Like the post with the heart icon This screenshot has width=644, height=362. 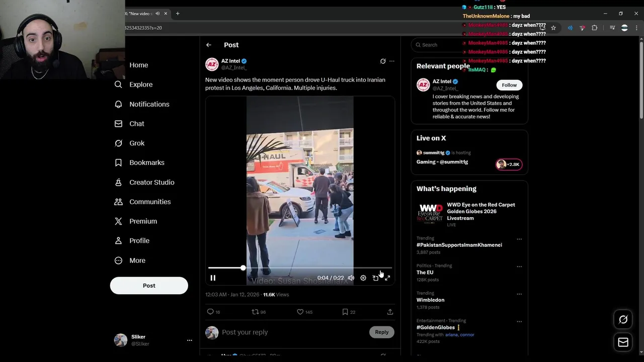[x=300, y=312]
